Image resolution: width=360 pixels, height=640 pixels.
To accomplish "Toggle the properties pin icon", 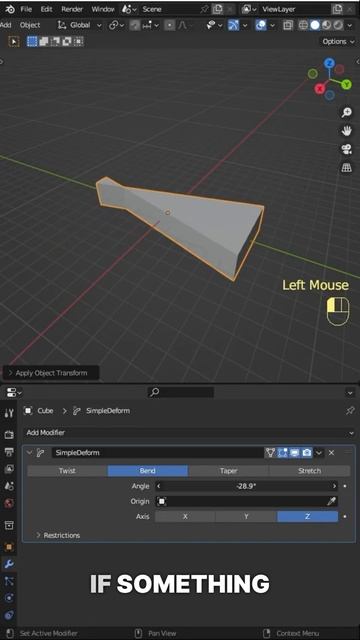I will (x=350, y=411).
